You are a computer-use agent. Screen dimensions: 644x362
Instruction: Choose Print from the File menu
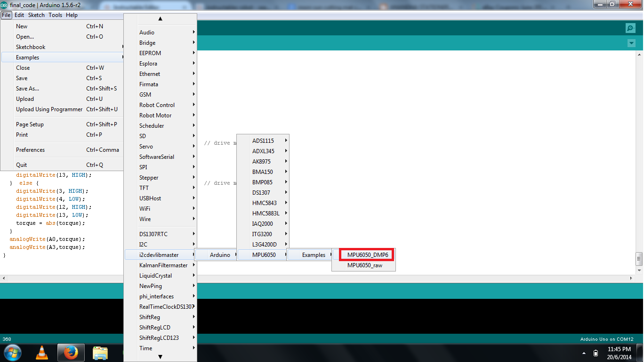(62, 135)
